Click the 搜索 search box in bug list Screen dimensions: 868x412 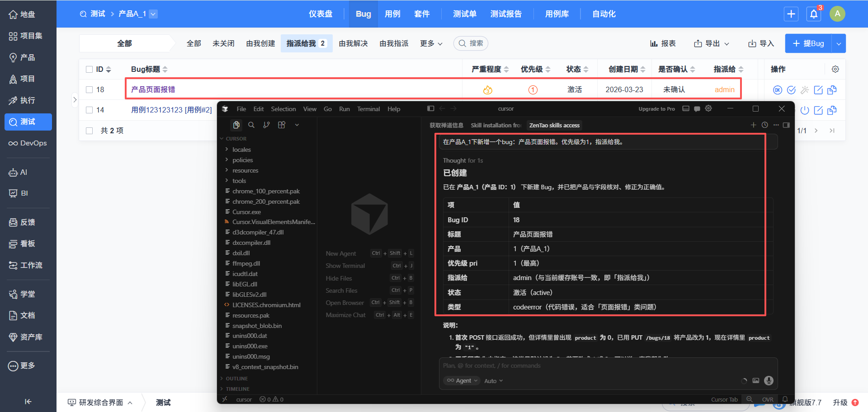click(471, 43)
